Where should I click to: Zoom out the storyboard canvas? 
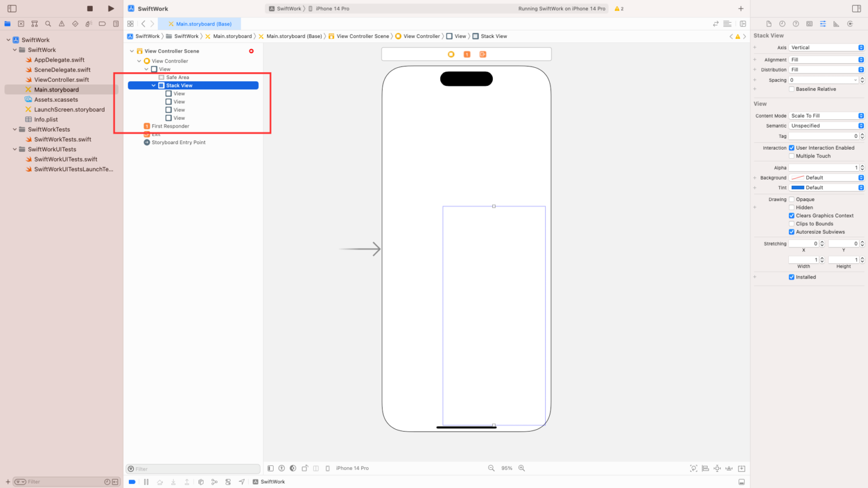[491, 468]
